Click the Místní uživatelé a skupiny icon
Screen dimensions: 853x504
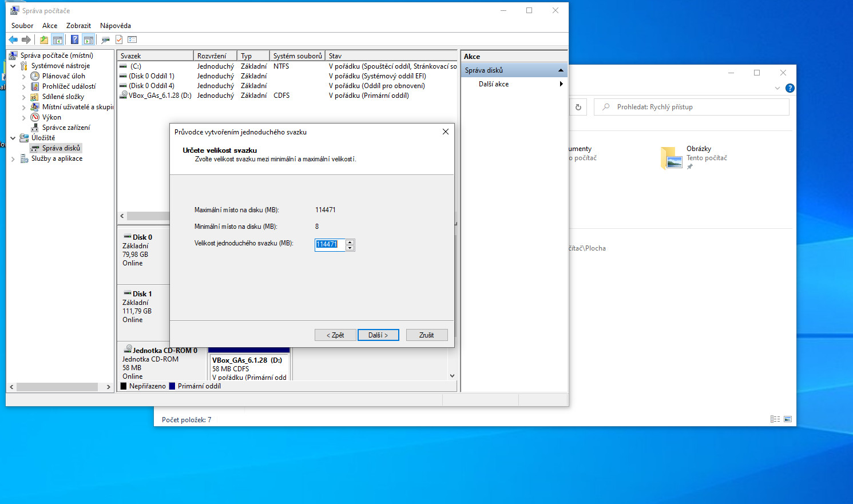35,107
